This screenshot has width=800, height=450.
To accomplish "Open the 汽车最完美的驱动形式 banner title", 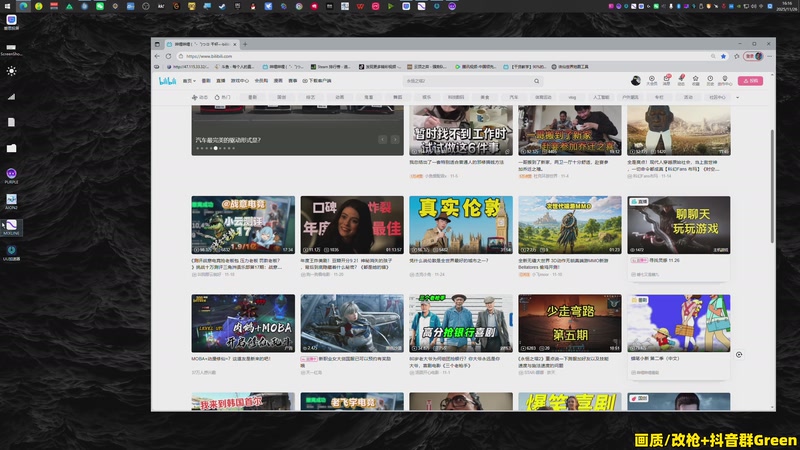I will point(228,139).
